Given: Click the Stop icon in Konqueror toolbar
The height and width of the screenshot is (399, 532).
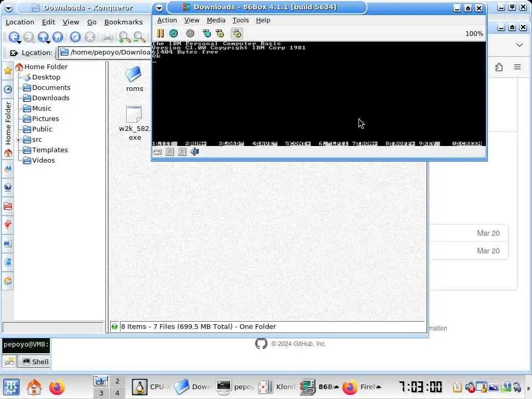Looking at the screenshot, I should 89,37.
